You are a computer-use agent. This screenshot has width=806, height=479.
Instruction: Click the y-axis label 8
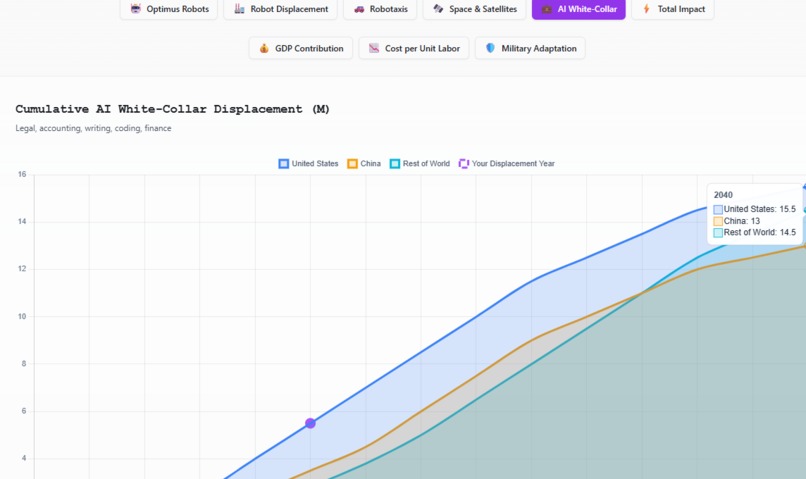pos(24,363)
